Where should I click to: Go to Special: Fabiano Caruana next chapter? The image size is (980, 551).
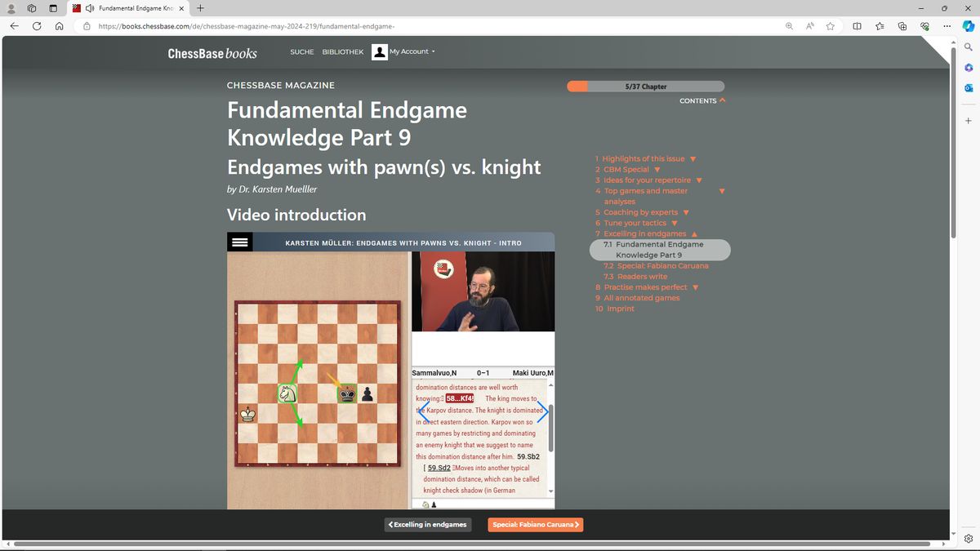536,524
